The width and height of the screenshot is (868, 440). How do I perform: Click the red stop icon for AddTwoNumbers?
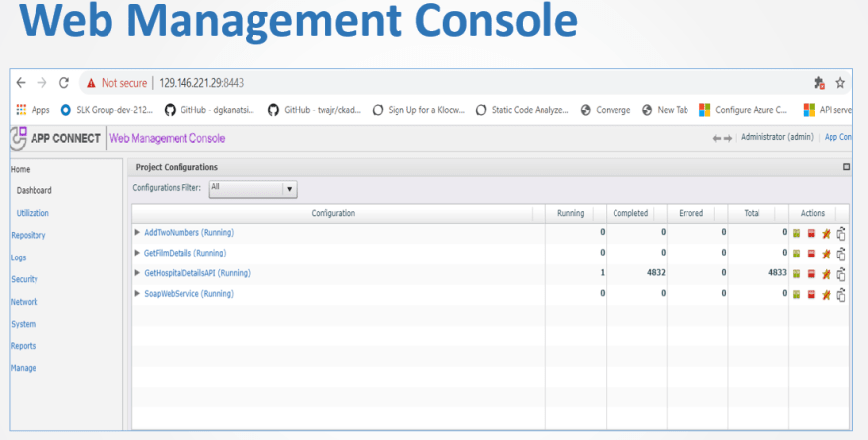coord(811,233)
